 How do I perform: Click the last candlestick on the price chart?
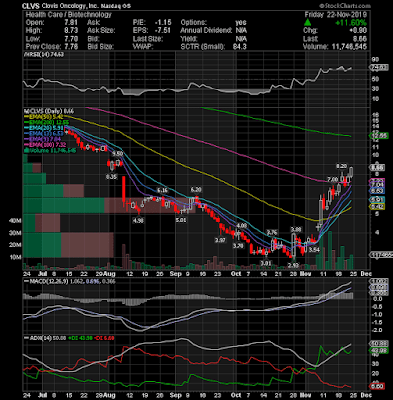click(351, 172)
